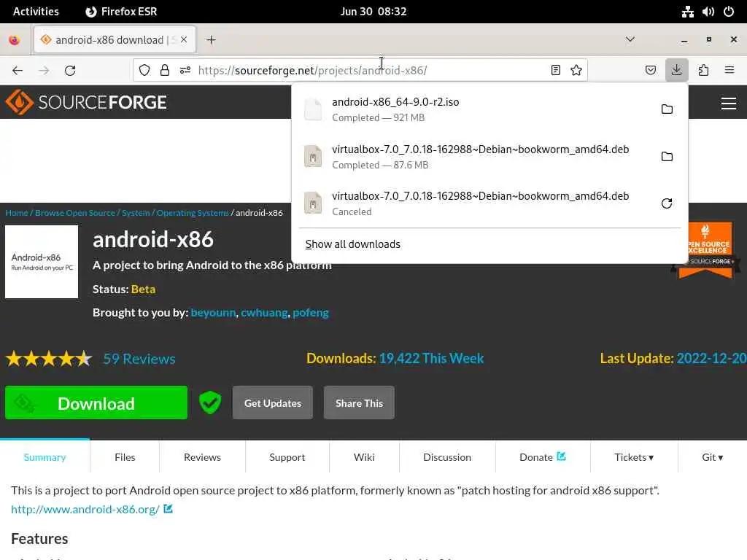Open Firefox View pinned icon
The height and width of the screenshot is (560, 747).
[15, 40]
